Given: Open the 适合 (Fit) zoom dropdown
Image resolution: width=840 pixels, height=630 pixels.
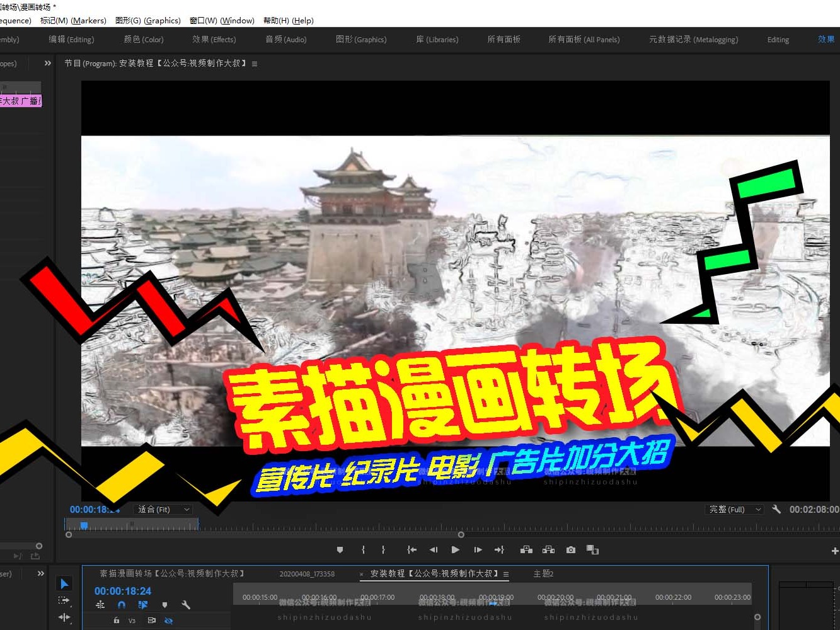Looking at the screenshot, I should [163, 509].
